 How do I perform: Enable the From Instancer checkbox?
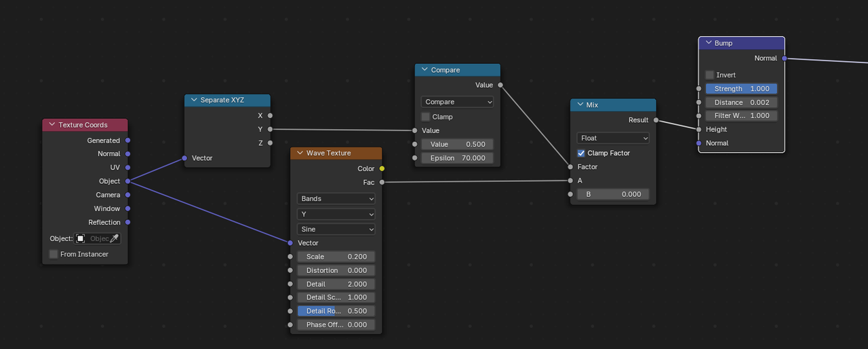(54, 254)
